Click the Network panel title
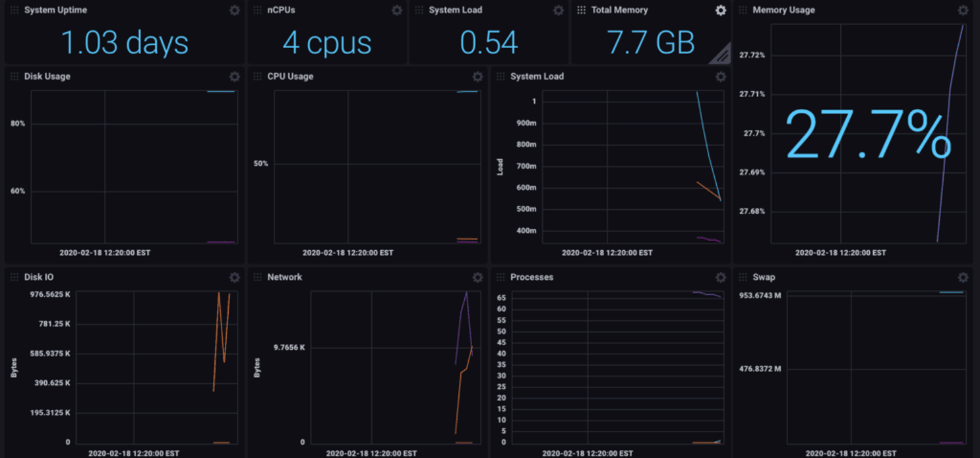This screenshot has height=458, width=980. point(284,277)
